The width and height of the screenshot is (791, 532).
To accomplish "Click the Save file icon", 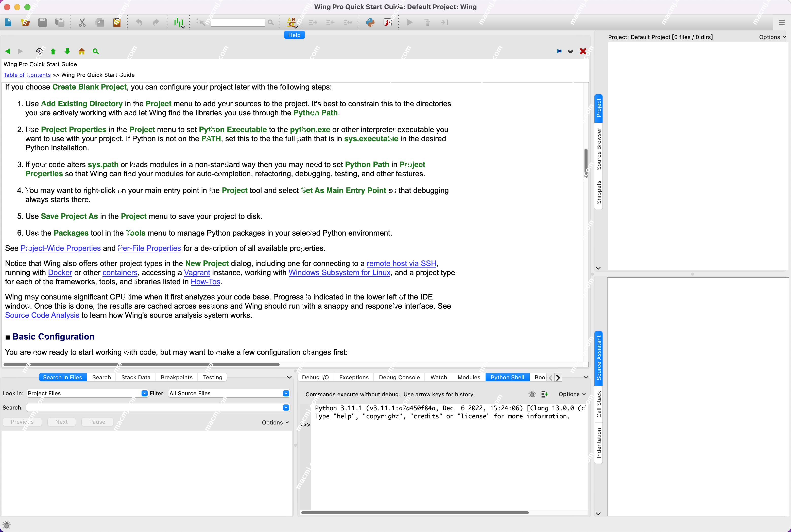I will [x=42, y=22].
